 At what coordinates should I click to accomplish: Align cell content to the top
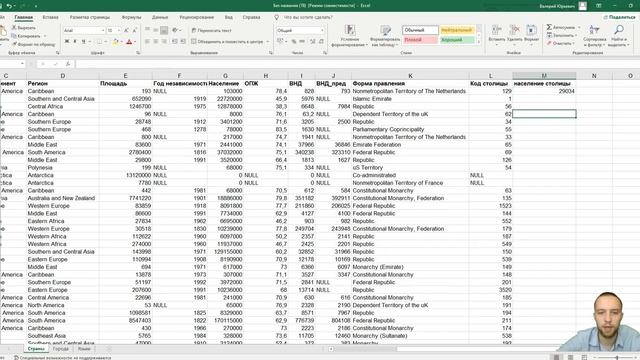pos(147,30)
